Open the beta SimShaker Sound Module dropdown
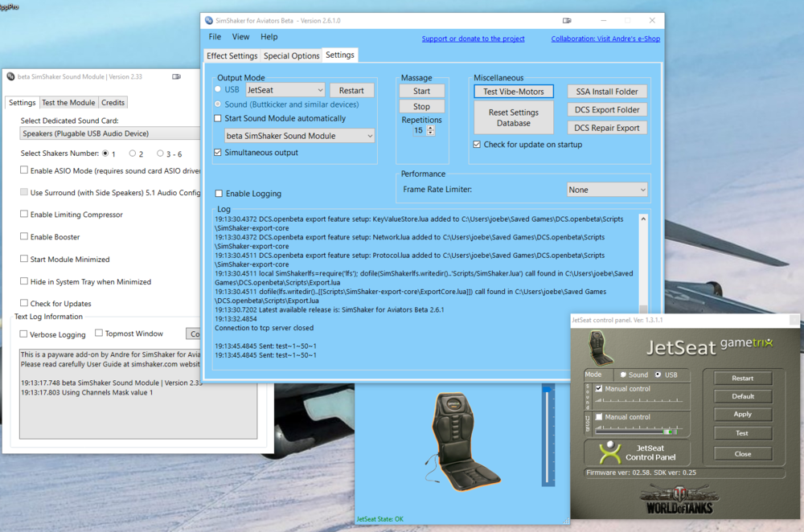Image resolution: width=804 pixels, height=532 pixels. pos(299,137)
